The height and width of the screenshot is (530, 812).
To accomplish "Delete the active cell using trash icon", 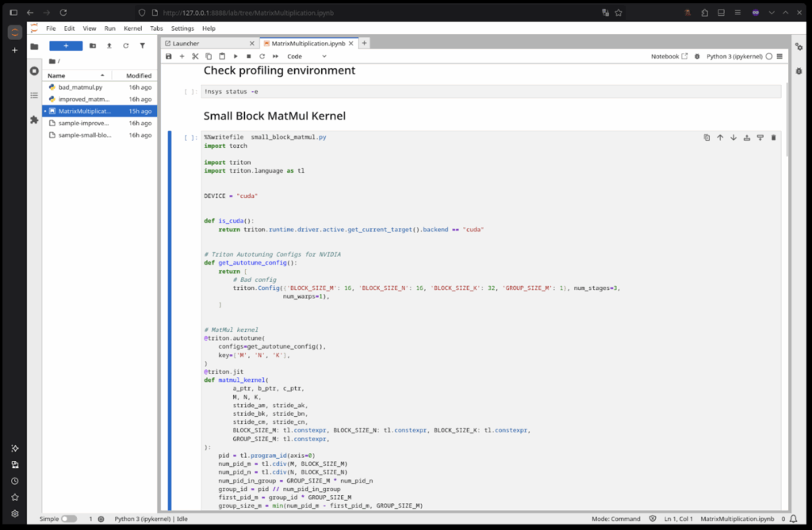I will [x=773, y=137].
